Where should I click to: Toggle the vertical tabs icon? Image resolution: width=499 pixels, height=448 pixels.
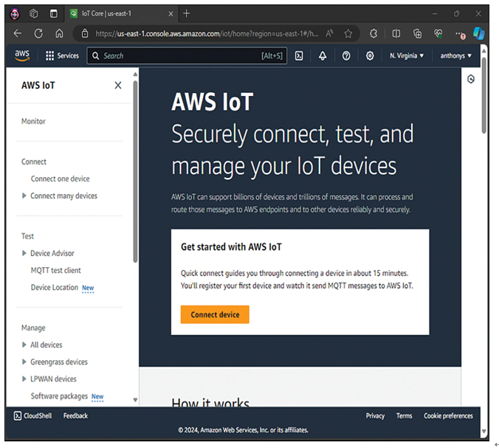coord(53,13)
